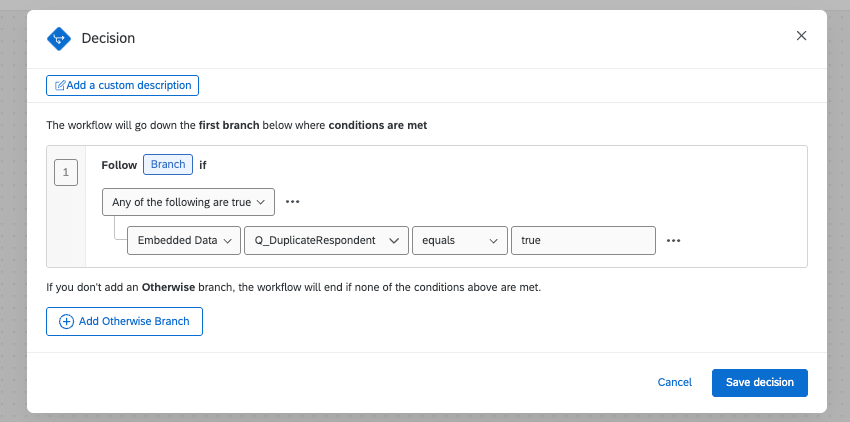Viewport: 850px width, 422px height.
Task: Open the three-dot menu for the condition row
Action: [x=674, y=241]
